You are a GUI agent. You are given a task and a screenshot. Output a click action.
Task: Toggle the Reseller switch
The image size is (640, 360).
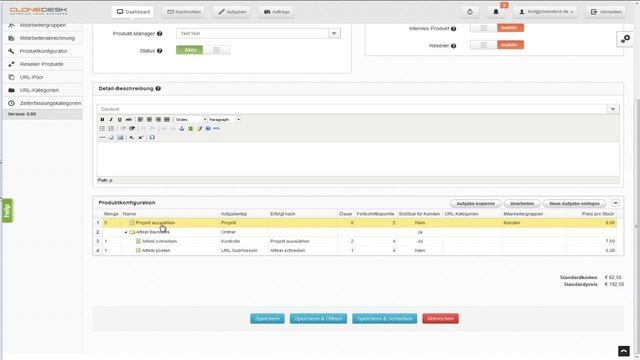497,44
